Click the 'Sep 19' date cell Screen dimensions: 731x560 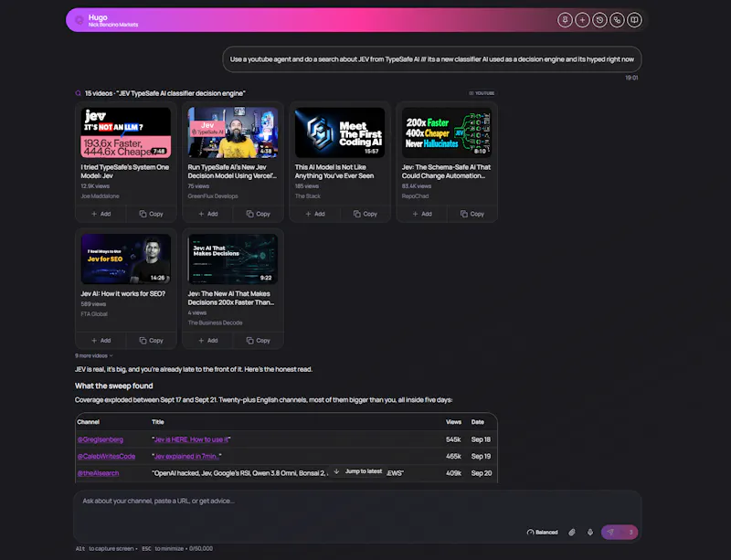tap(481, 456)
